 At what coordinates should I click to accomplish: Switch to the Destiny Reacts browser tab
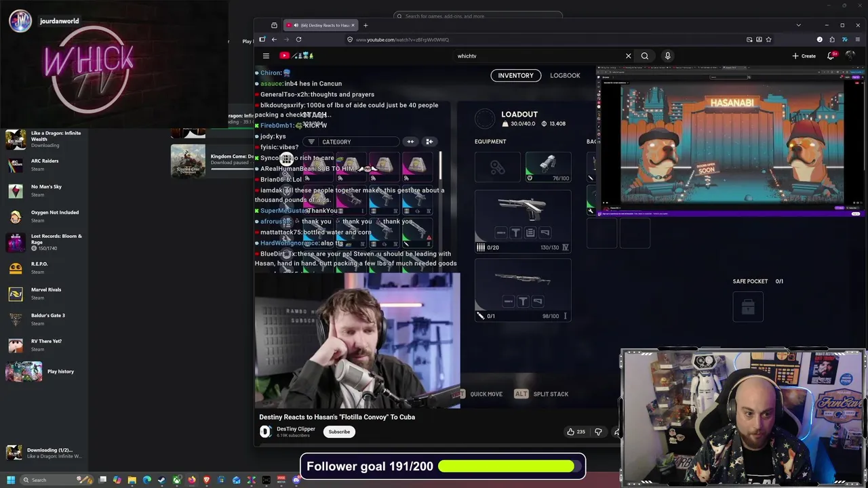pyautogui.click(x=320, y=25)
